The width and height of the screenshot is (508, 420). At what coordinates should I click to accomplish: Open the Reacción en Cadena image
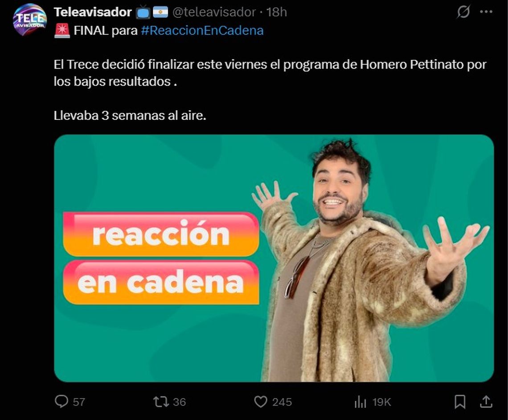click(x=274, y=258)
